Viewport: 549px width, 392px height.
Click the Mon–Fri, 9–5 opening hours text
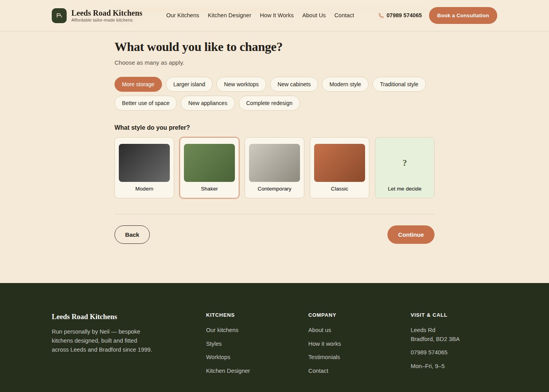[x=427, y=366]
